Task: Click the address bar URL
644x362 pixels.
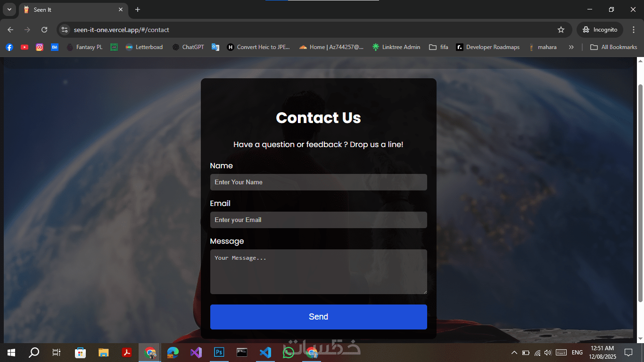Action: tap(122, 30)
